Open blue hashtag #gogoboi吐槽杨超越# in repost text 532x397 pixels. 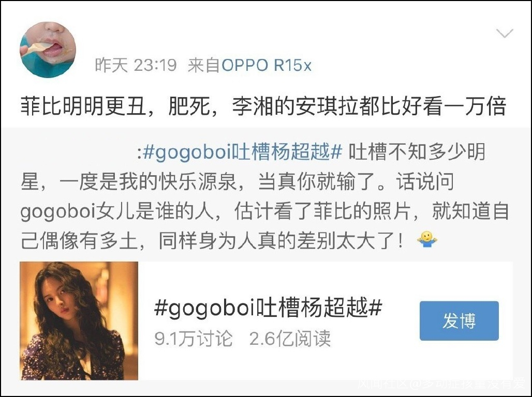pyautogui.click(x=243, y=151)
